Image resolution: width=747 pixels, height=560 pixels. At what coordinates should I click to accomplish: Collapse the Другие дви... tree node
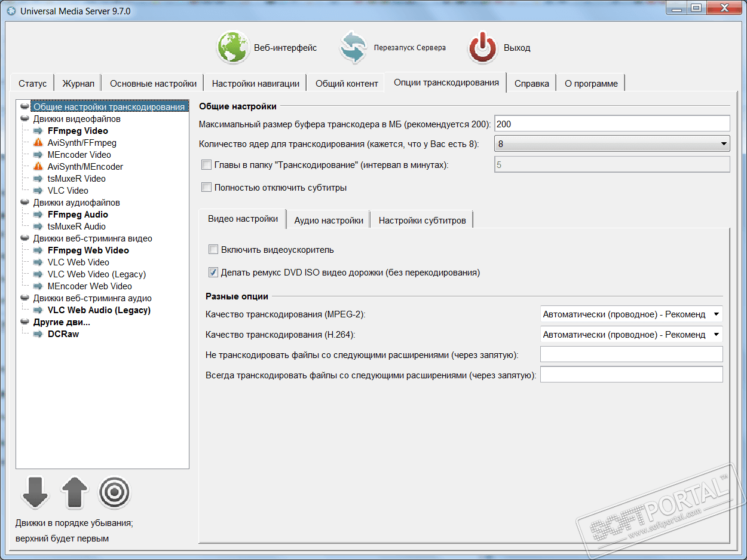[x=25, y=322]
